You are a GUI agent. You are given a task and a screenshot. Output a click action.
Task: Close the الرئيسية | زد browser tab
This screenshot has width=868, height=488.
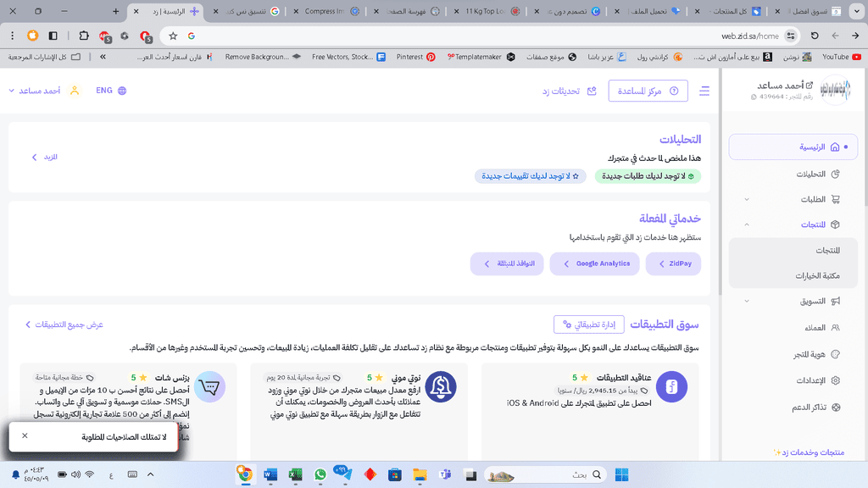(x=136, y=11)
